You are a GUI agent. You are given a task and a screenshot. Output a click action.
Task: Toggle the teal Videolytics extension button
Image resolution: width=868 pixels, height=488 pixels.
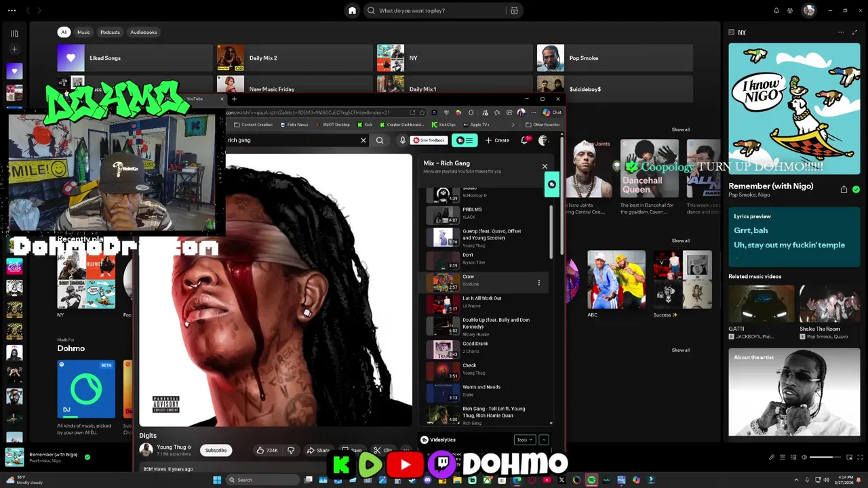click(x=465, y=140)
